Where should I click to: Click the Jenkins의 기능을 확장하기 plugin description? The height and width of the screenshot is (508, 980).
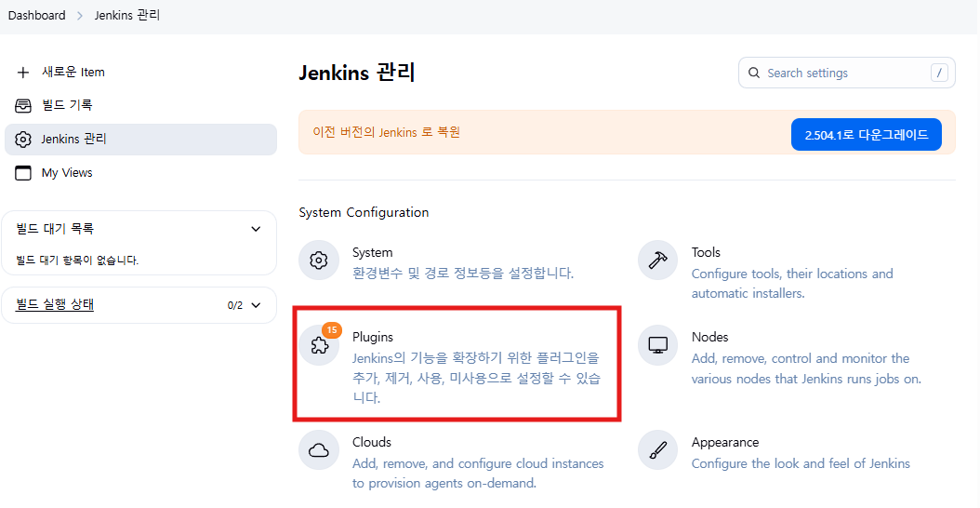point(476,377)
